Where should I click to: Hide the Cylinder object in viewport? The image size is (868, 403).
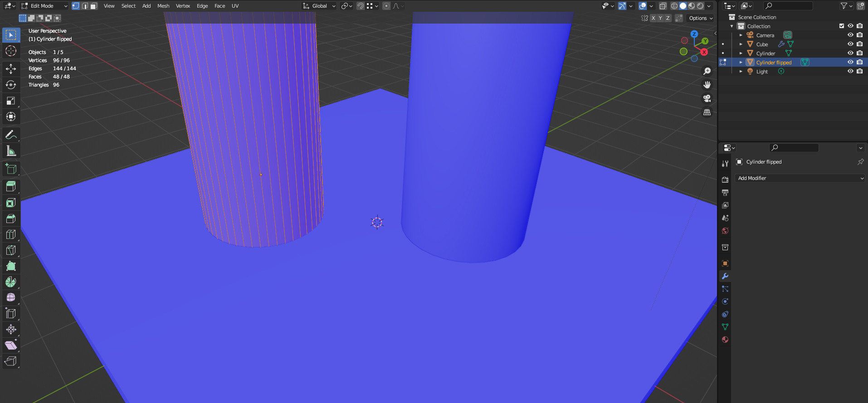850,53
